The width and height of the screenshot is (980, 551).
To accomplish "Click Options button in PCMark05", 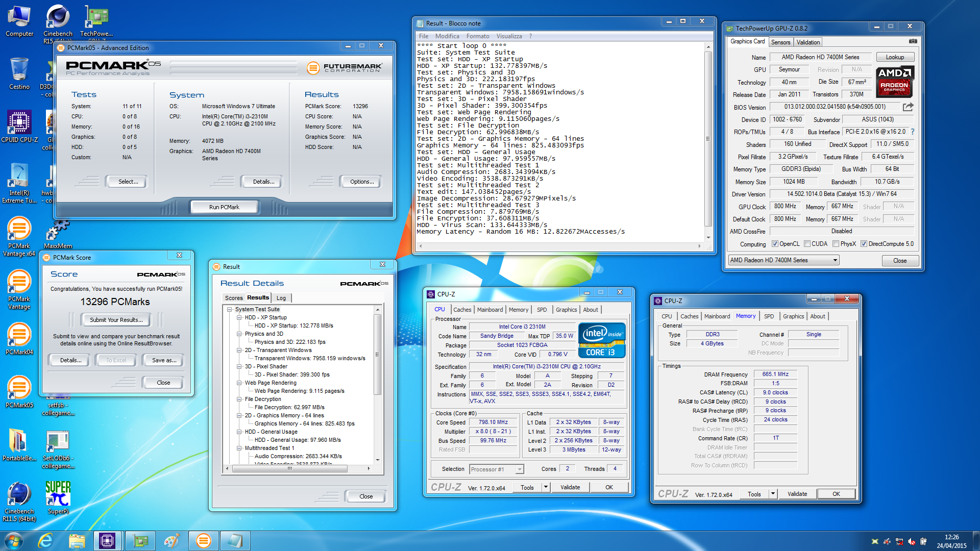I will tap(362, 182).
